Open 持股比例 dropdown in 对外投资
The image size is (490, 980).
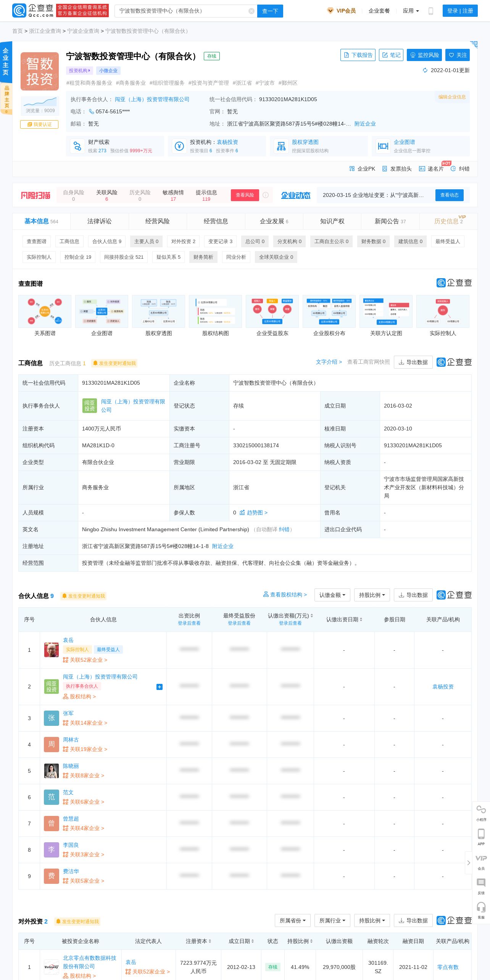click(372, 920)
